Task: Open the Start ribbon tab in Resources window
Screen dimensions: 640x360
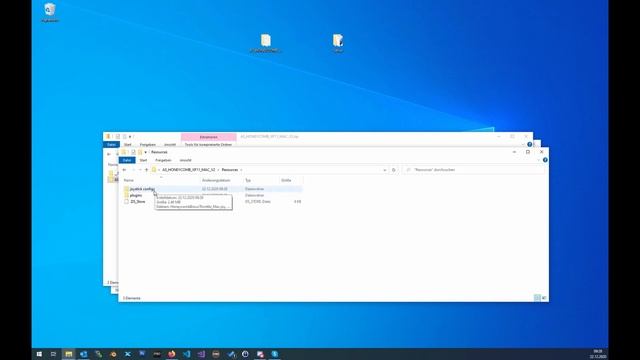Action: point(143,160)
